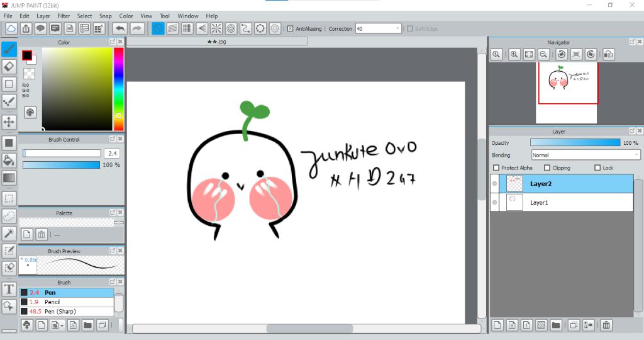Open the Window menu
The image size is (644, 340).
[188, 16]
